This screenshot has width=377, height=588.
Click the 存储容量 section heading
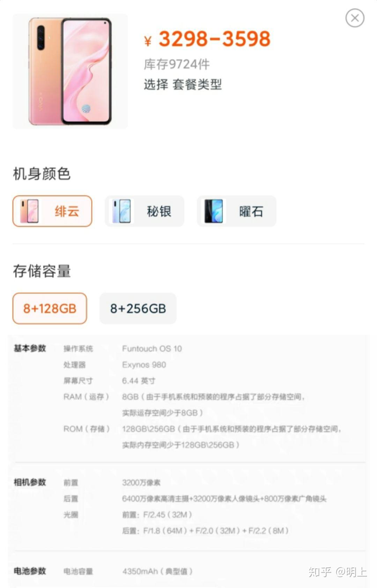coord(42,271)
